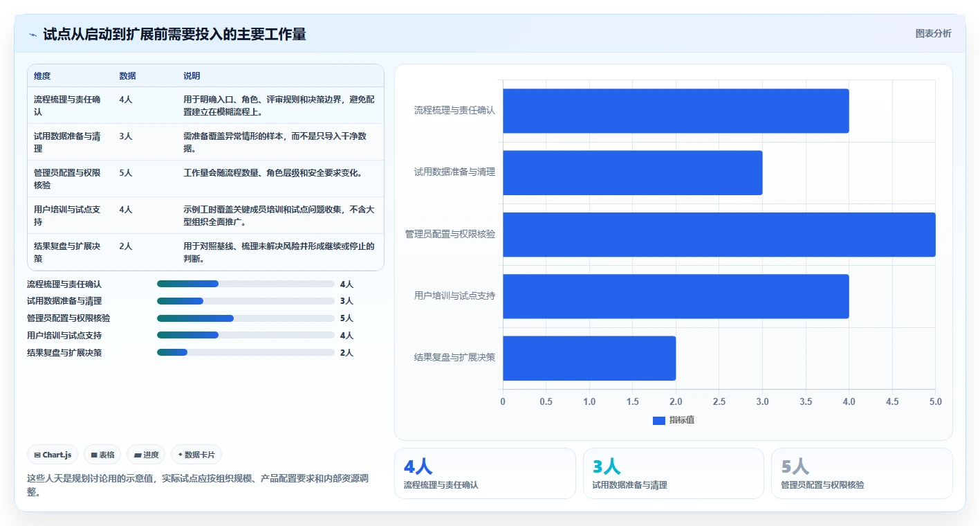Click the 指标值 legend label

pyautogui.click(x=682, y=420)
